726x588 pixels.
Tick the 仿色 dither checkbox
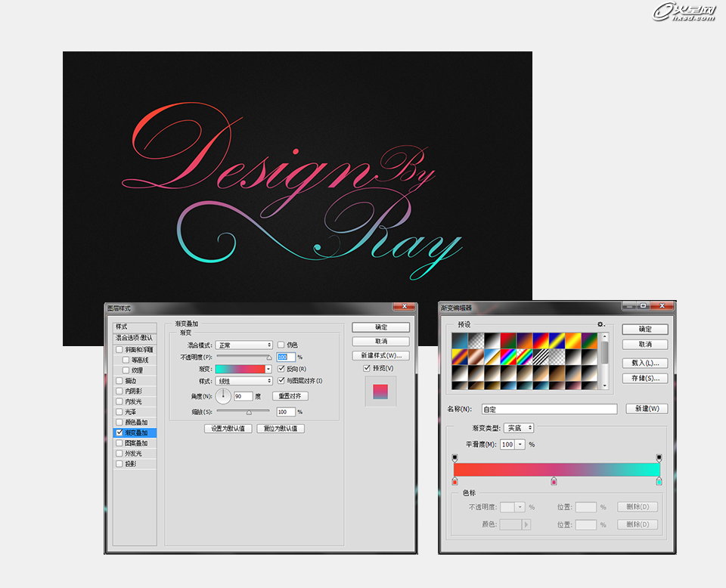click(281, 345)
